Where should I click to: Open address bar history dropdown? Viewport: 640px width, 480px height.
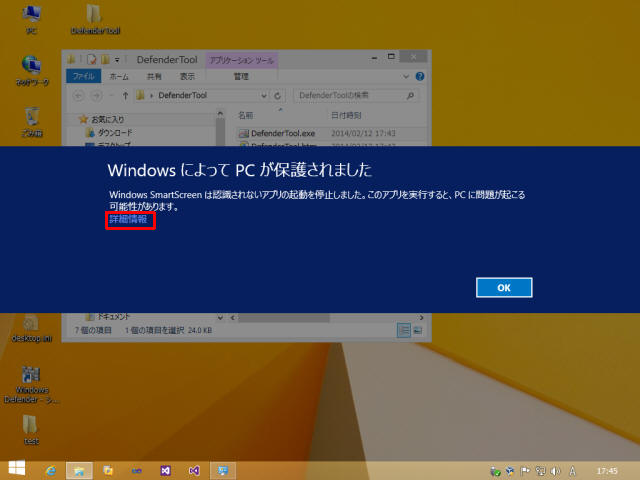tap(264, 96)
